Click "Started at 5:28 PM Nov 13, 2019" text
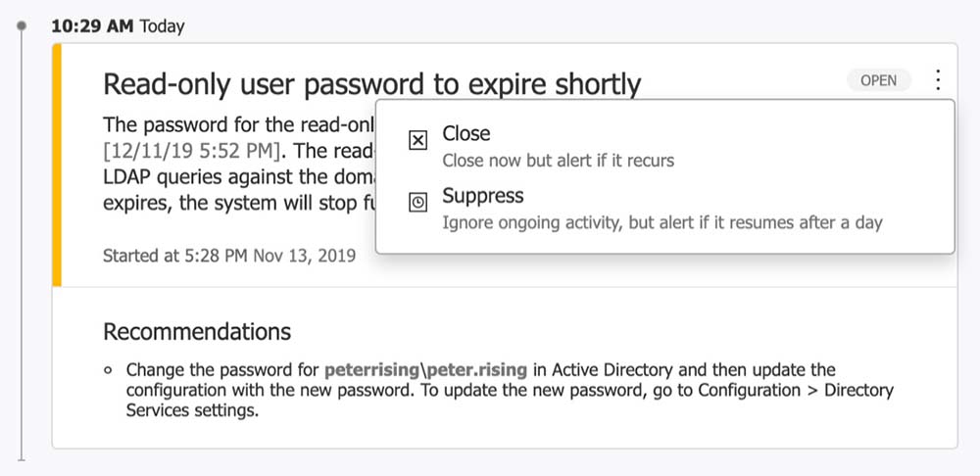 tap(229, 256)
